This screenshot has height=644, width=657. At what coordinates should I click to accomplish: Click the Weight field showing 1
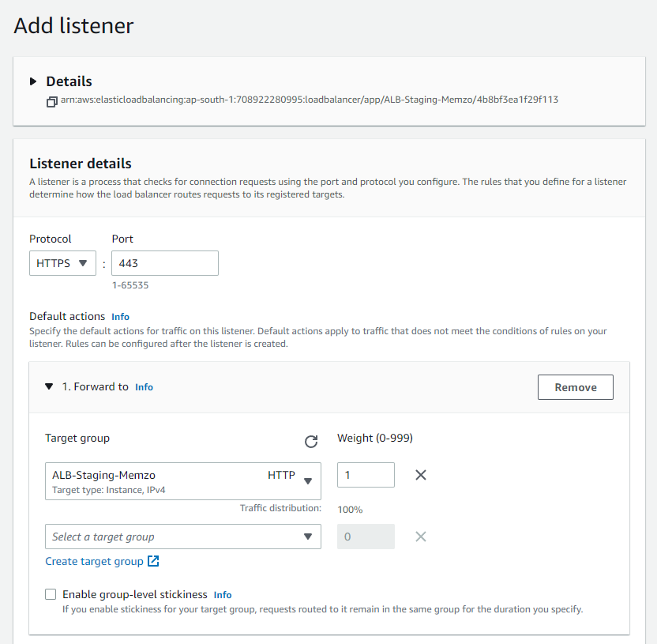click(366, 475)
